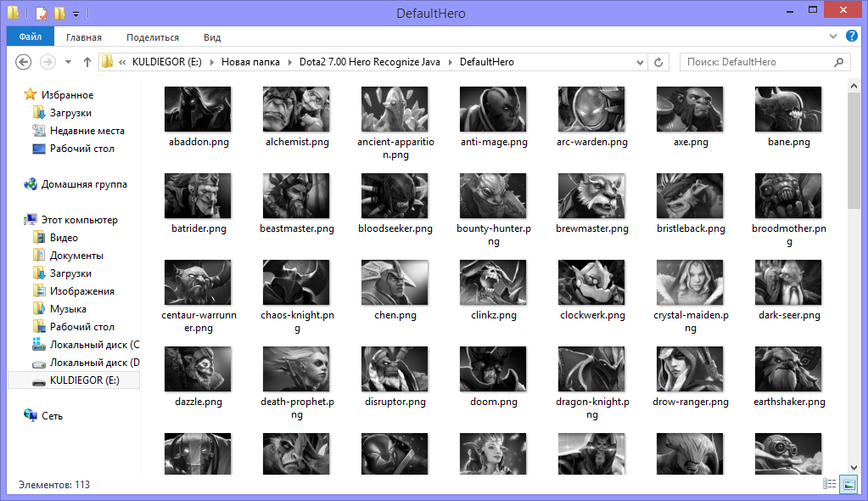Open the Файл ribbon tab
The height and width of the screenshot is (501, 868).
click(x=31, y=37)
